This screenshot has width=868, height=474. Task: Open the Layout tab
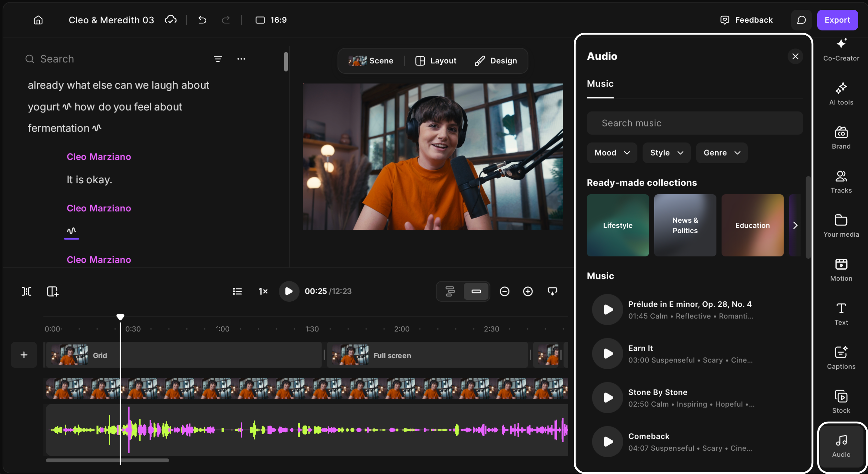[x=436, y=61]
